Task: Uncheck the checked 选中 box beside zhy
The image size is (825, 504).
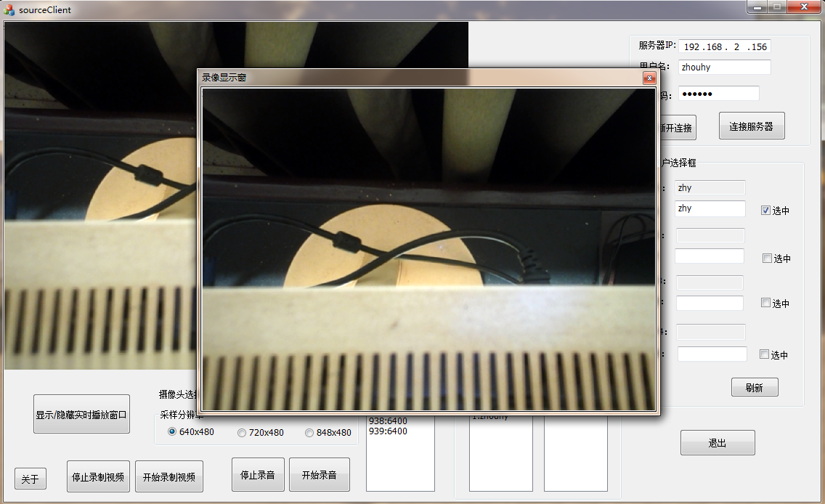Action: pos(765,211)
